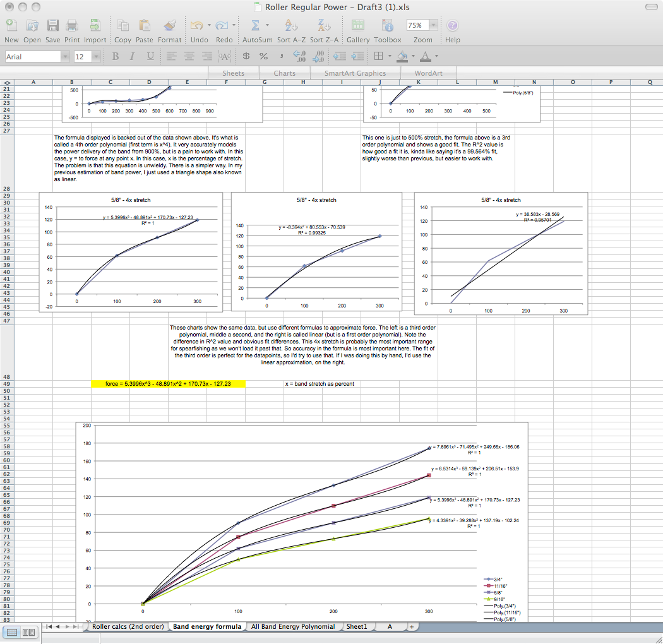Open SmartArt Graphics tab
663x644 pixels.
(x=355, y=73)
